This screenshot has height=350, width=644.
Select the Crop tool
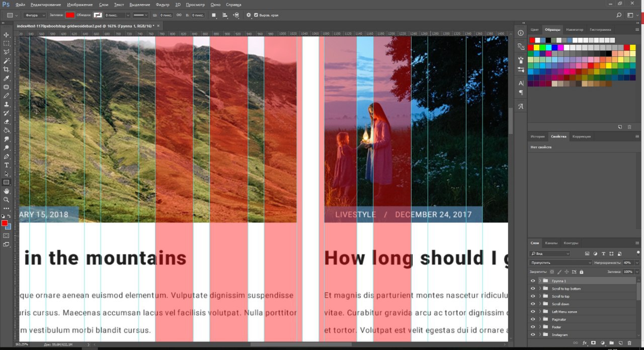7,69
